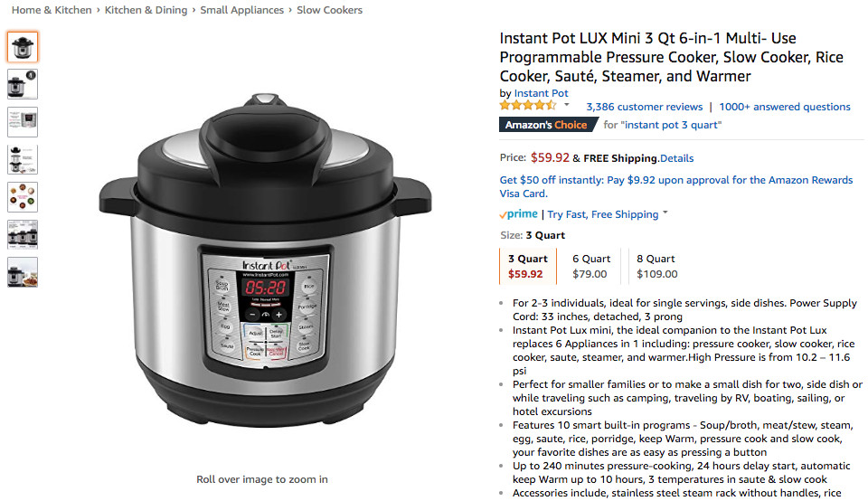Go to Small Appliances breadcrumb
The width and height of the screenshot is (868, 501).
(x=242, y=10)
